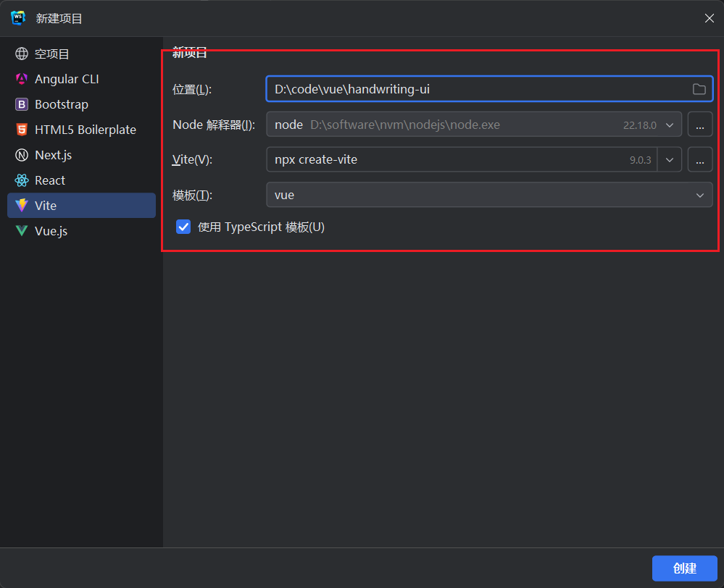
Task: Choose Angular CLI project generator
Action: (x=81, y=79)
